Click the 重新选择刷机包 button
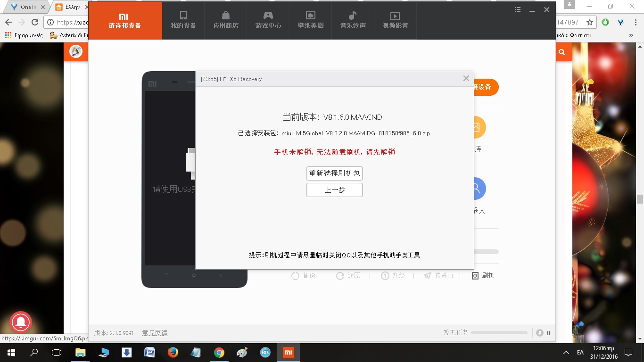Screen dimensions: 644x362 (335, 173)
